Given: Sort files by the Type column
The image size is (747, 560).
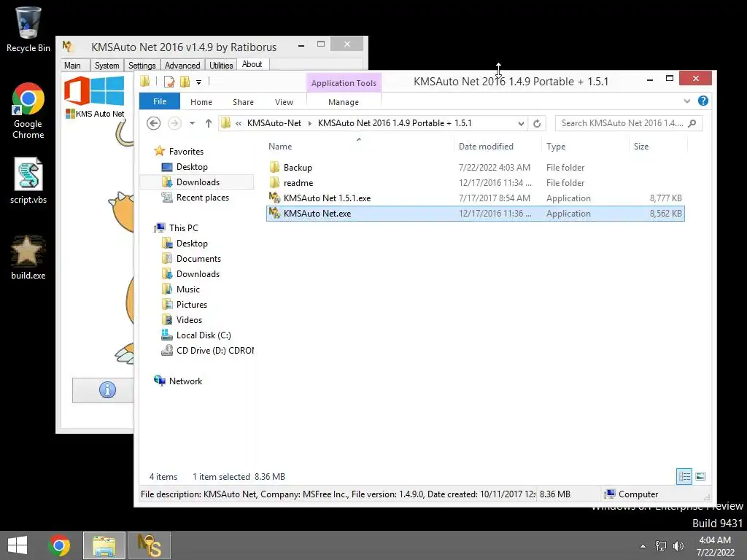Looking at the screenshot, I should point(585,146).
